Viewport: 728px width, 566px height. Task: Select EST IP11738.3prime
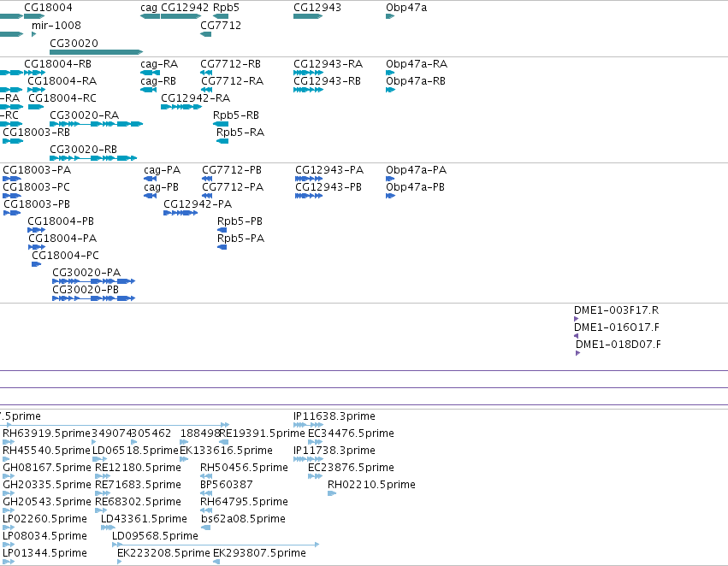pyautogui.click(x=334, y=451)
